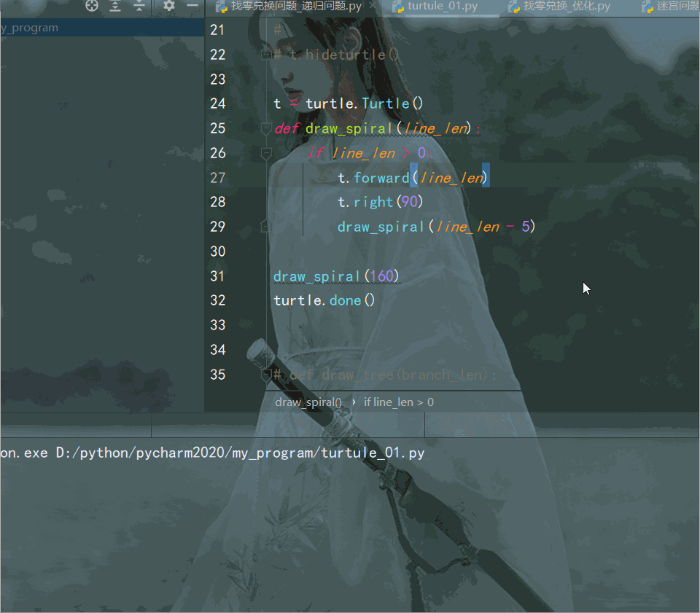Open project panel settings gear
Image resolution: width=700 pixels, height=613 pixels.
pos(168,5)
